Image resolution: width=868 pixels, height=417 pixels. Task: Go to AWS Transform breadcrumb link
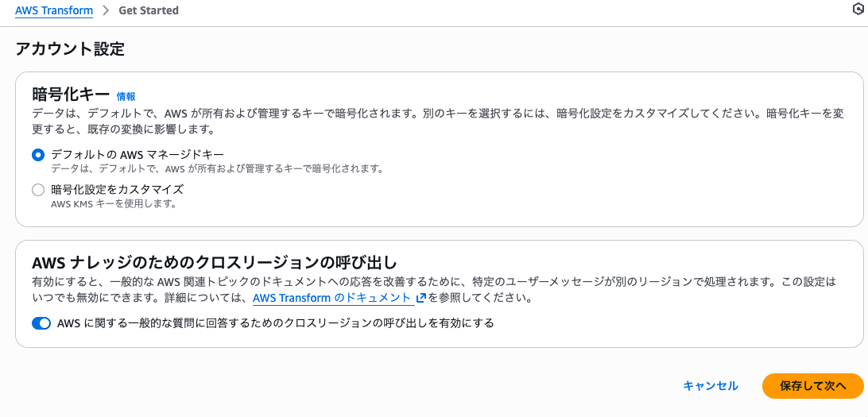[54, 11]
